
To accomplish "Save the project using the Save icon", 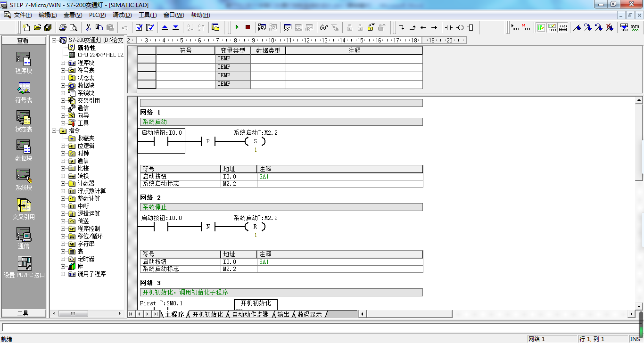I will pyautogui.click(x=48, y=27).
